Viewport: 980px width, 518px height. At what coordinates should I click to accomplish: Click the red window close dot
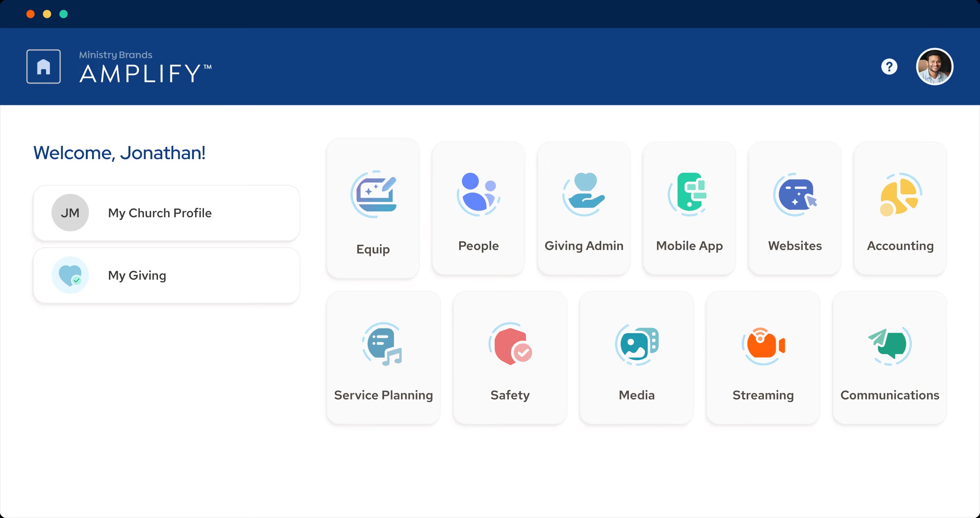[30, 14]
